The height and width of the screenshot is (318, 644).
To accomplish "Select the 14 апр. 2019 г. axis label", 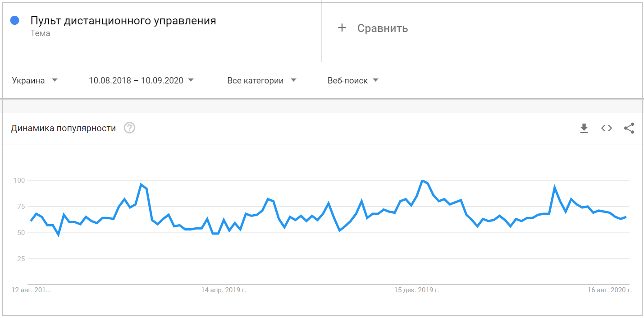I will tap(224, 290).
